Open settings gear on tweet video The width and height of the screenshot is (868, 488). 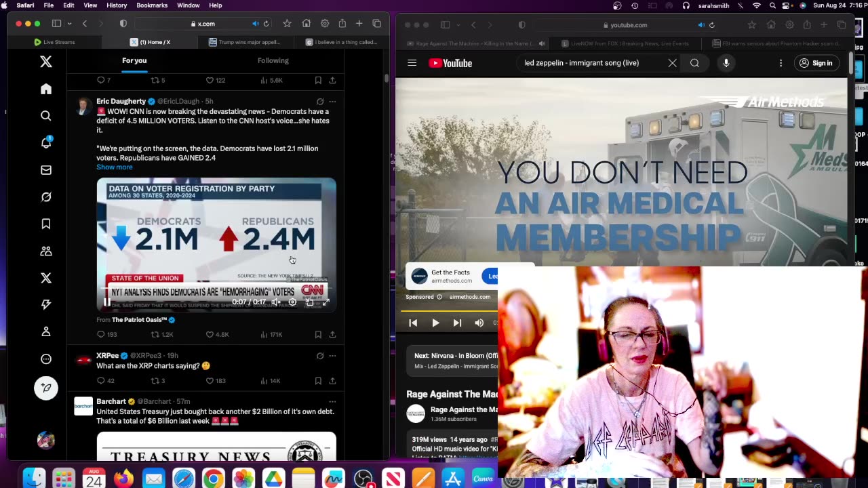(292, 302)
